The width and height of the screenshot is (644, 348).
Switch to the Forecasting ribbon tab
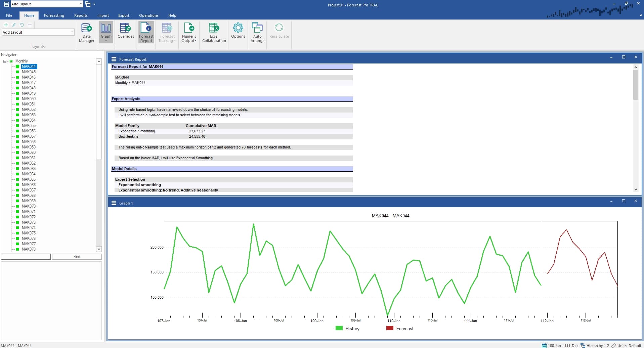pos(54,15)
